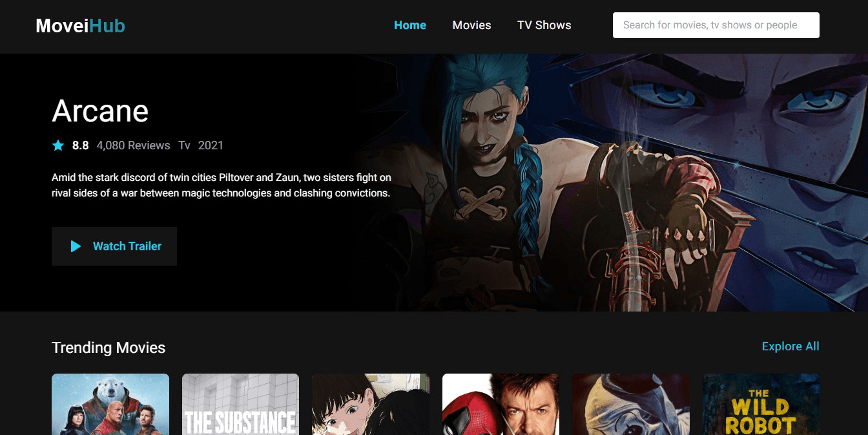868x435 pixels.
Task: Open the clown face movie poster
Action: point(631,405)
